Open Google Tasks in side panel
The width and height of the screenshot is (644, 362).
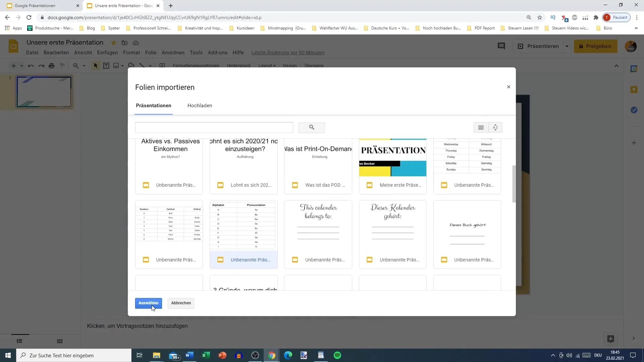pyautogui.click(x=634, y=110)
